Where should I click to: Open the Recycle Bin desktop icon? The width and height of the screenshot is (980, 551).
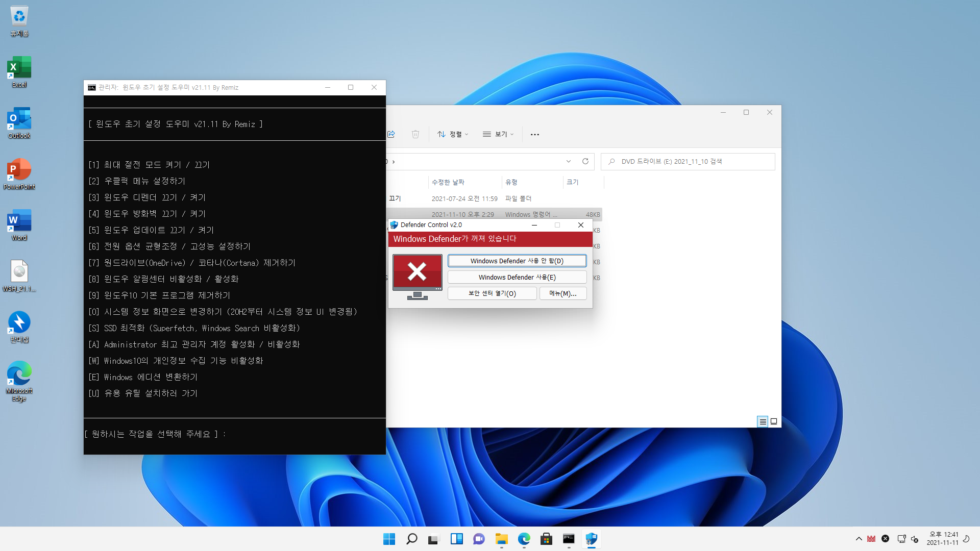coord(19,21)
